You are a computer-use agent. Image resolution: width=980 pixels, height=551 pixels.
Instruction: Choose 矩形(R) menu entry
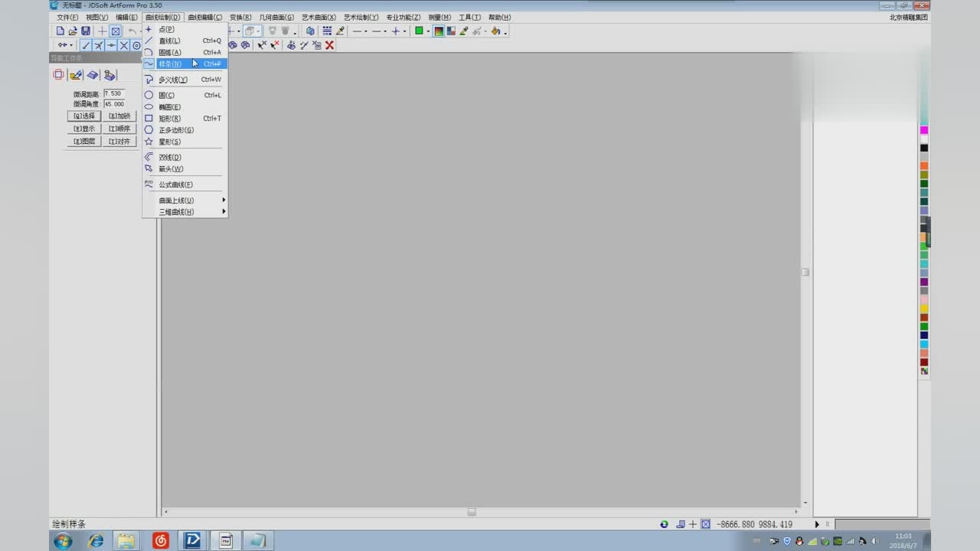(185, 119)
